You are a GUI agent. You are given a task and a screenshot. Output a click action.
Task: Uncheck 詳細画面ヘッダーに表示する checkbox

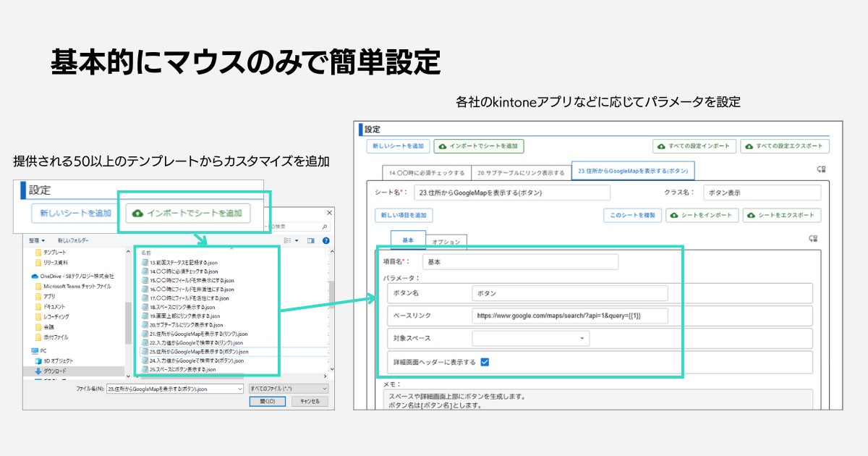pos(485,362)
